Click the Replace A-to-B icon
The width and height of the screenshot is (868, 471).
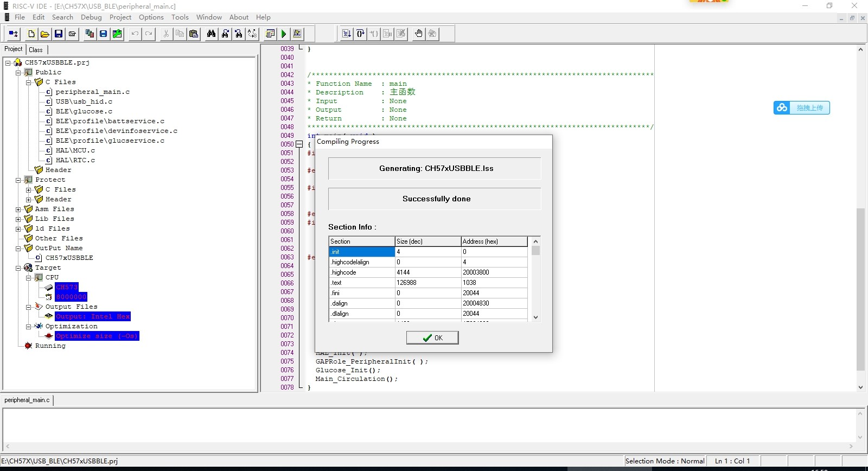tap(252, 34)
